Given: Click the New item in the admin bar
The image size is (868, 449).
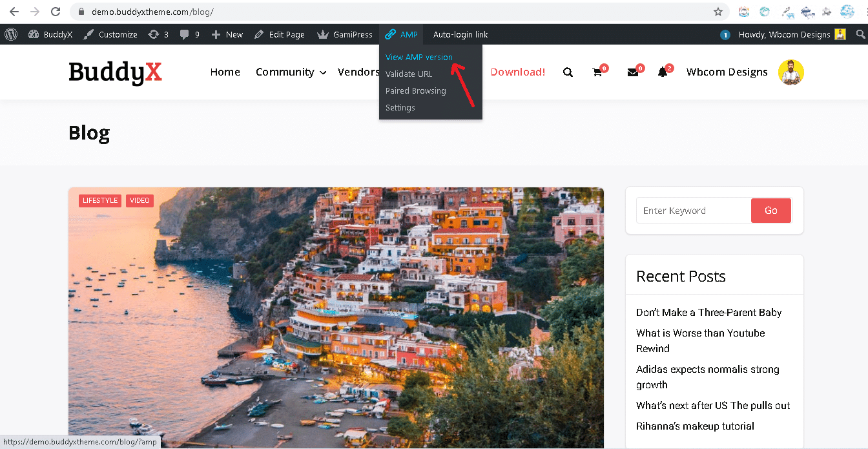Looking at the screenshot, I should pos(227,34).
